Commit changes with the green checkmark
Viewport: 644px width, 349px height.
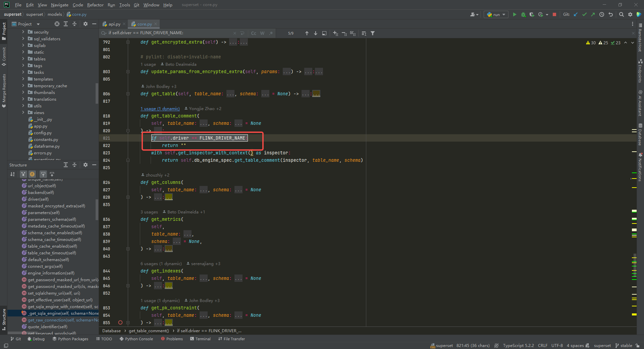[584, 14]
